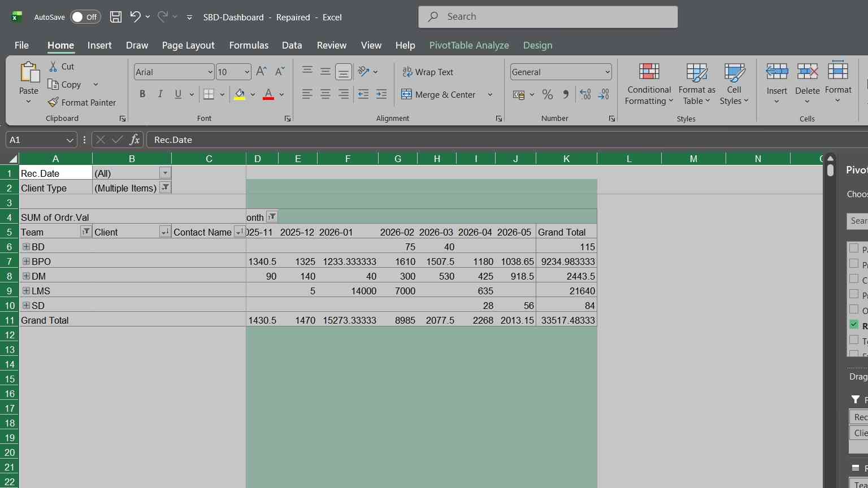The image size is (868, 488).
Task: Click the Percent Style icon
Action: pos(548,94)
